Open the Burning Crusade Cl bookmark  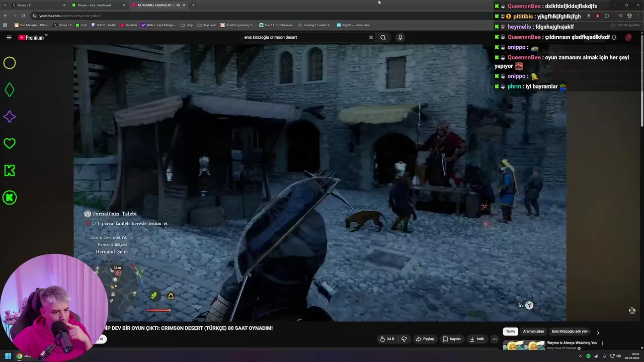(x=314, y=25)
